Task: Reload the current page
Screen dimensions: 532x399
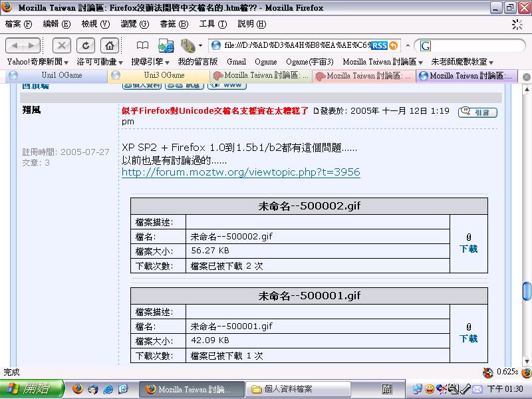Action: coord(85,45)
